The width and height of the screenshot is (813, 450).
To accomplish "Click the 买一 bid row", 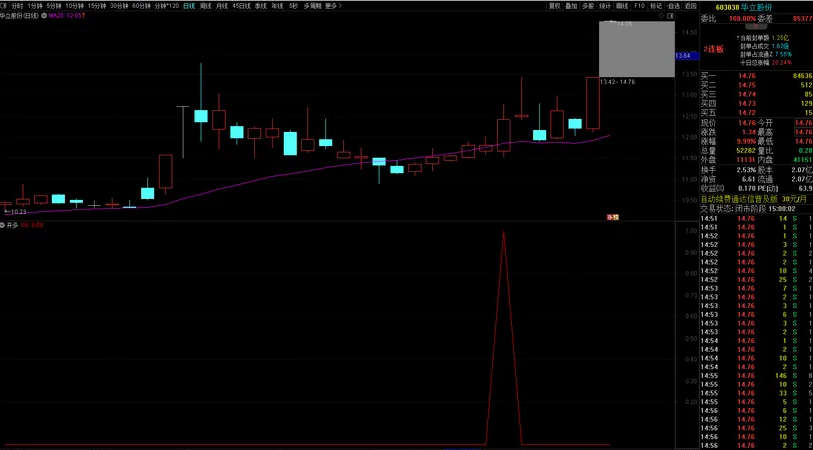I will (756, 76).
